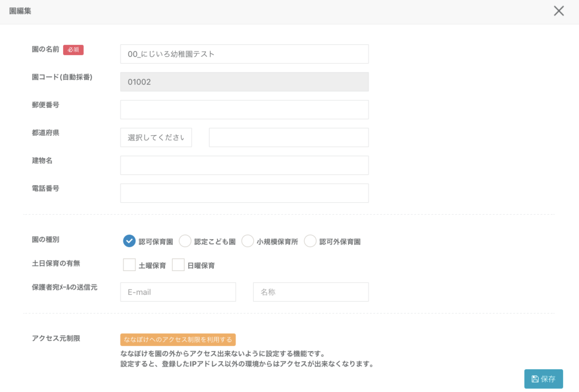
Task: Click the address field beside prefecture dropdown
Action: click(288, 137)
